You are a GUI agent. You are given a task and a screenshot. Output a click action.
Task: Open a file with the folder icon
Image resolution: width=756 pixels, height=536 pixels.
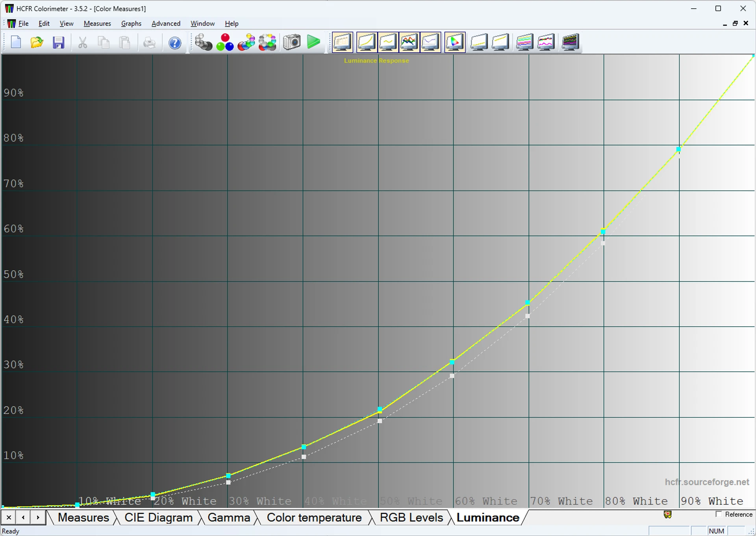pos(37,42)
